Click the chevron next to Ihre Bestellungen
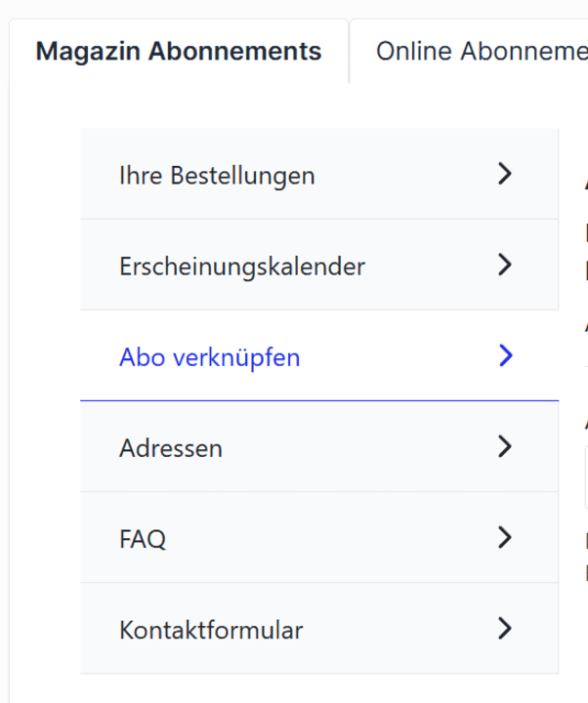Viewport: 588px width, 703px height. (x=504, y=175)
